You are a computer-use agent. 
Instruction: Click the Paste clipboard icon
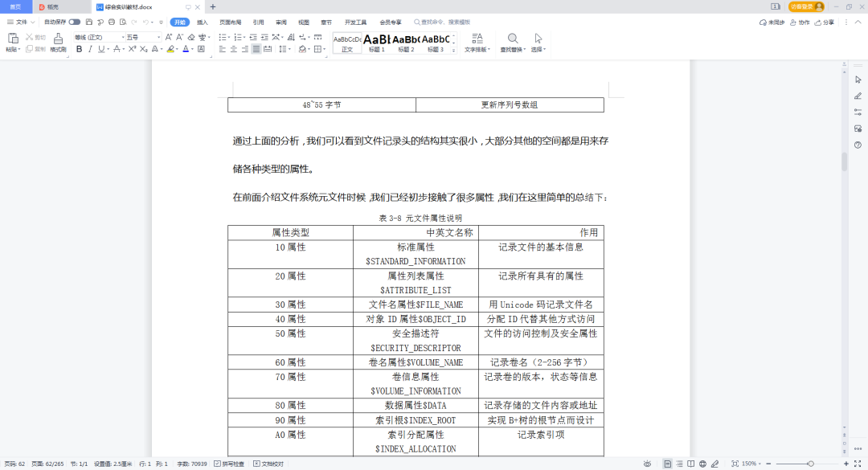[13, 39]
